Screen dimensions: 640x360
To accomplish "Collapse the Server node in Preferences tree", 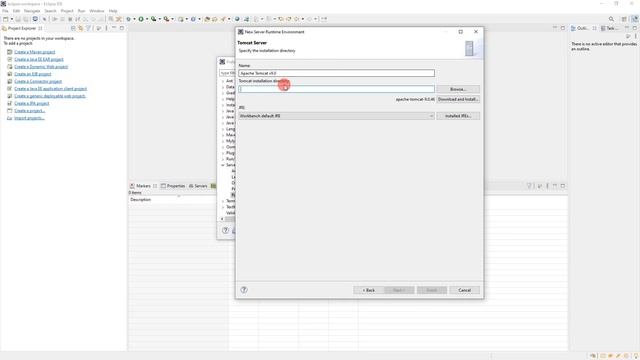I will (223, 165).
